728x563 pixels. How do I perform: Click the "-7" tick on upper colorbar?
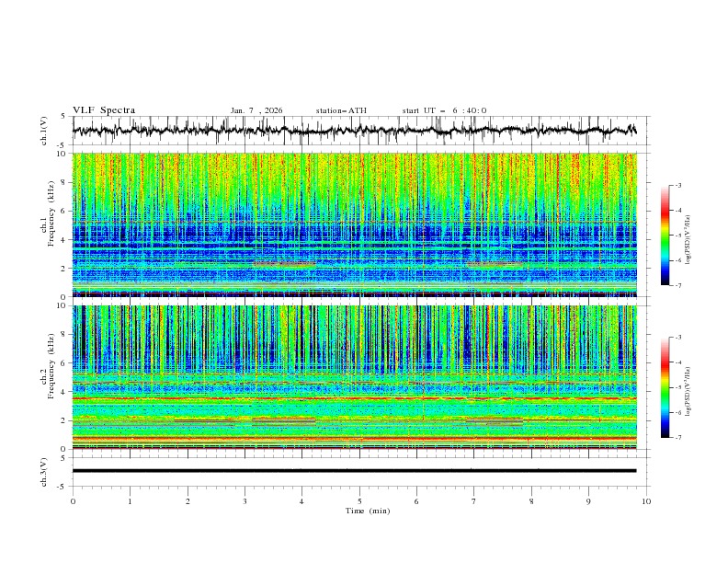[x=678, y=285]
